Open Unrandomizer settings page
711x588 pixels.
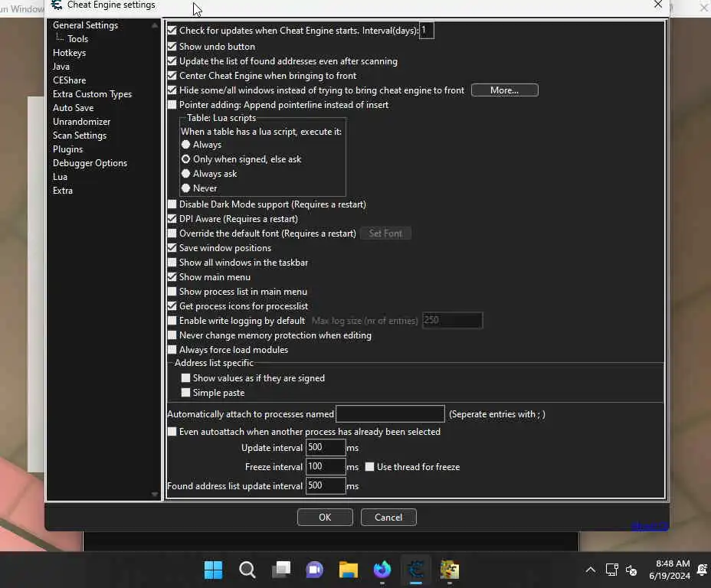pyautogui.click(x=81, y=122)
